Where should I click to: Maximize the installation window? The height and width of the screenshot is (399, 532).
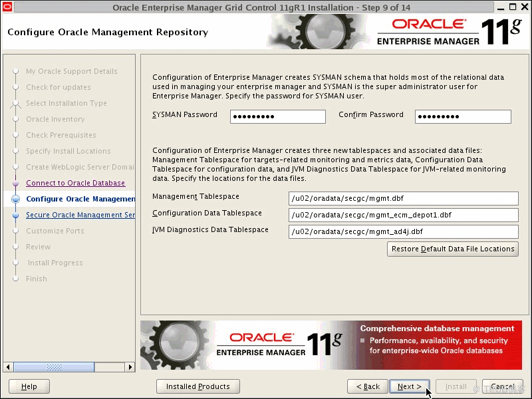coord(513,7)
